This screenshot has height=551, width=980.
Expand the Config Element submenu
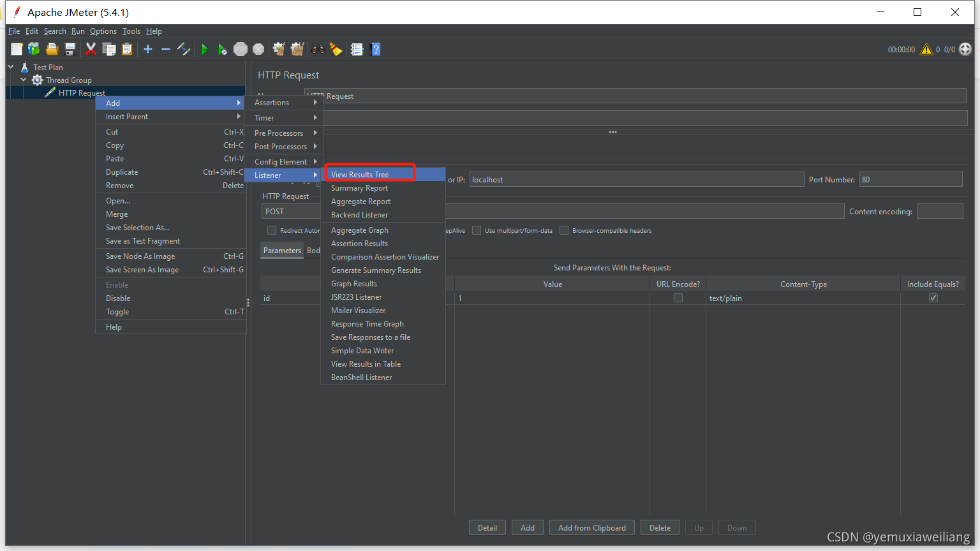point(284,162)
